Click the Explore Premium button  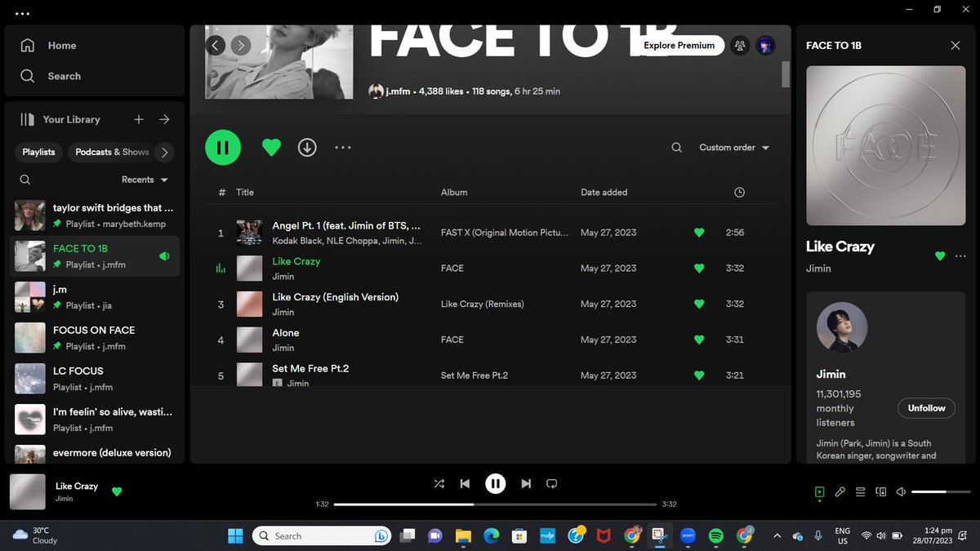click(x=679, y=46)
